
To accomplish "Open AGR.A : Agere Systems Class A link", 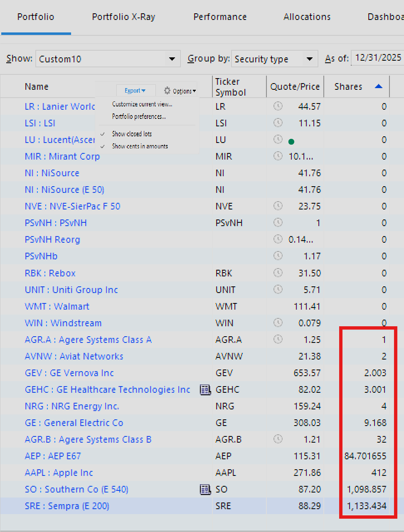I will click(x=88, y=340).
